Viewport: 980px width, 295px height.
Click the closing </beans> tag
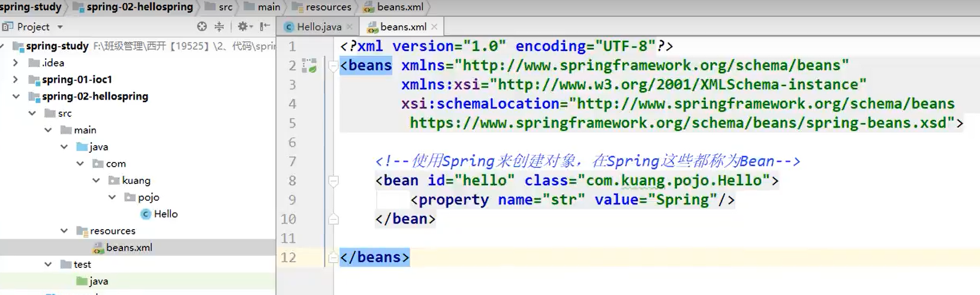375,257
